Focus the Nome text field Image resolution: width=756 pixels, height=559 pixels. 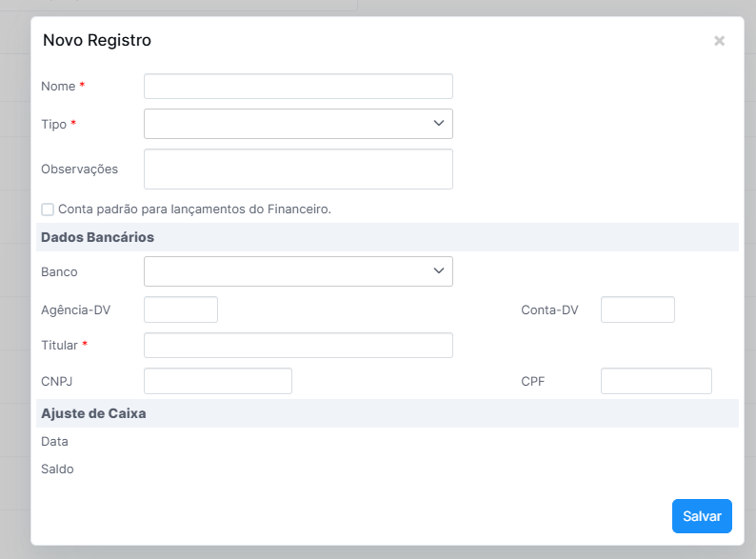coord(298,87)
